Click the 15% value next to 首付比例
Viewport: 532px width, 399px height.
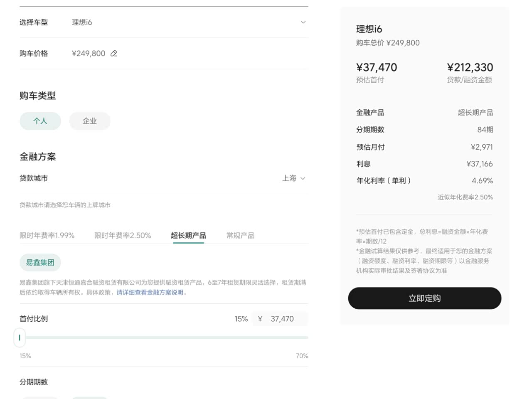[x=241, y=319]
